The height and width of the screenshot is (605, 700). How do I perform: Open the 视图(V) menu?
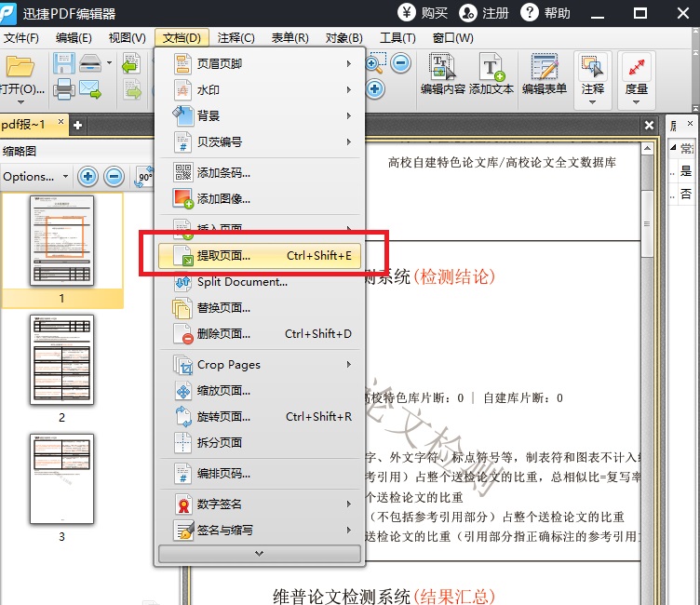[128, 38]
